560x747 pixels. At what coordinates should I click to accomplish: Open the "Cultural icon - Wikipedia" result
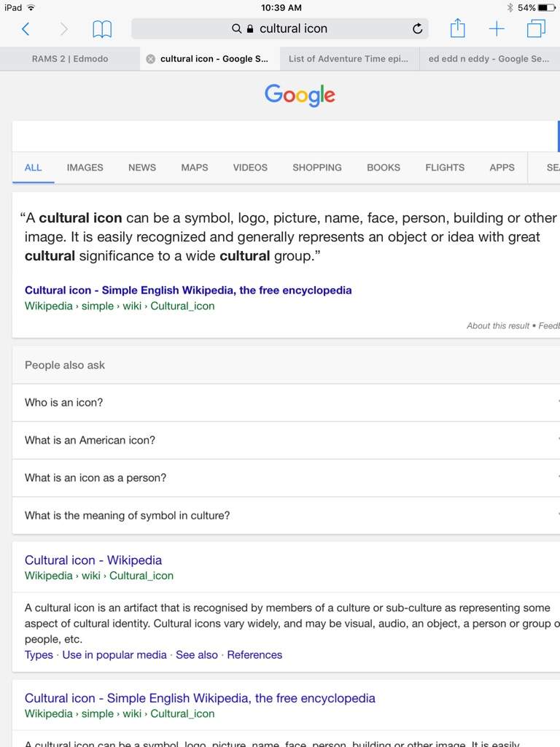[x=93, y=560]
